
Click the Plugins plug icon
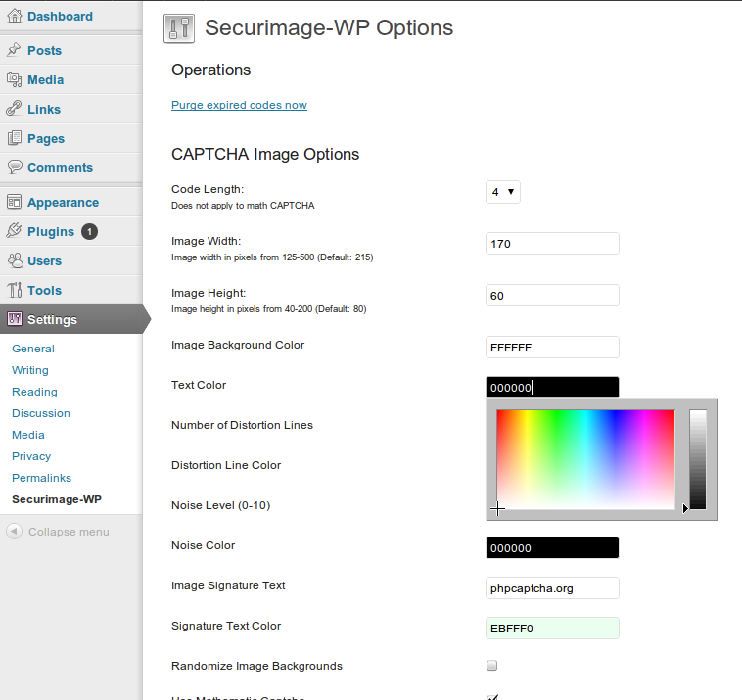[15, 231]
